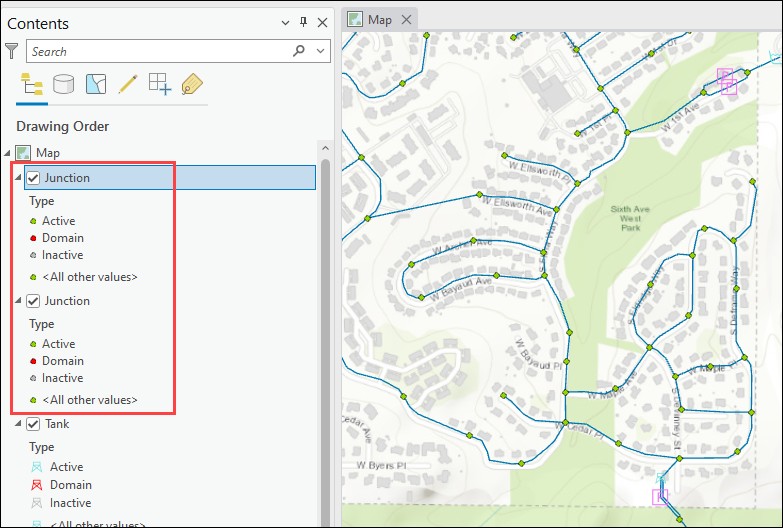Viewport: 783px width, 528px height.
Task: Click first Junction Domain label
Action: coord(62,238)
